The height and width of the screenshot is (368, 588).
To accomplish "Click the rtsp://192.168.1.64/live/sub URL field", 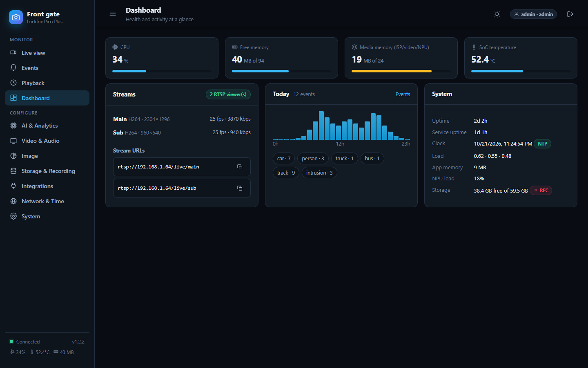I will click(x=182, y=188).
